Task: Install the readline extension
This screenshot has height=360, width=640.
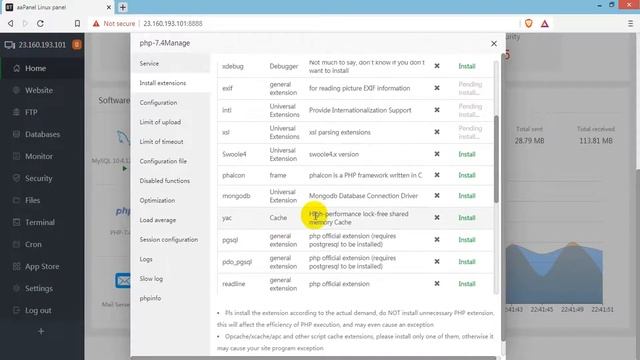Action: click(467, 284)
